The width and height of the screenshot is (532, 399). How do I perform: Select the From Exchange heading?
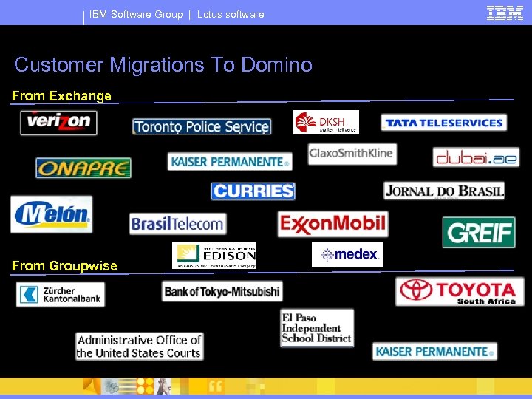click(x=61, y=95)
